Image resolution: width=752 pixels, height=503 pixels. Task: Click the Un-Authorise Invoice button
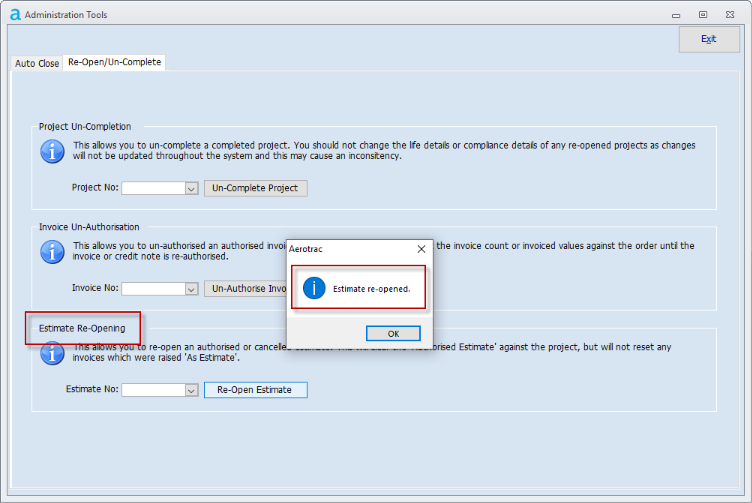pos(245,289)
